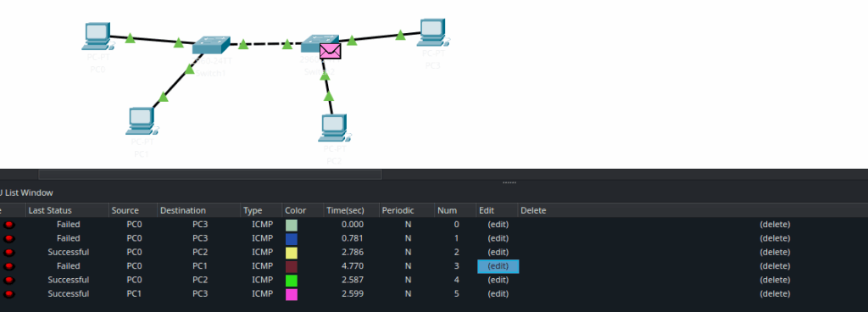Screen dimensions: 868x312
Task: Click the Failed status in row 0
Action: click(x=68, y=225)
